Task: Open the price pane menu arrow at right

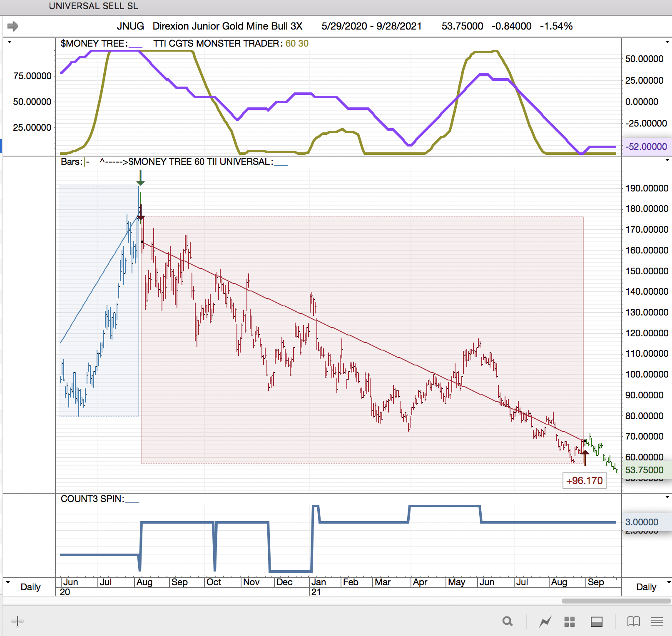Action: pos(667,160)
